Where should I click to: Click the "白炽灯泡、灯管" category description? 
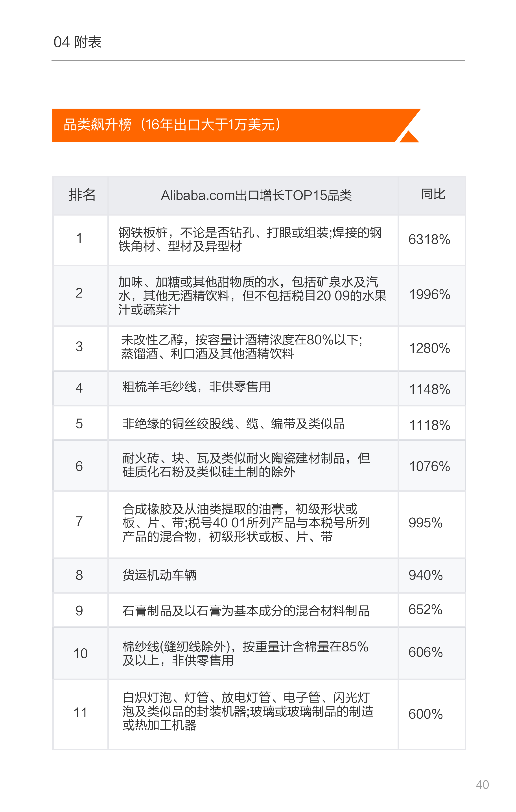(x=248, y=711)
